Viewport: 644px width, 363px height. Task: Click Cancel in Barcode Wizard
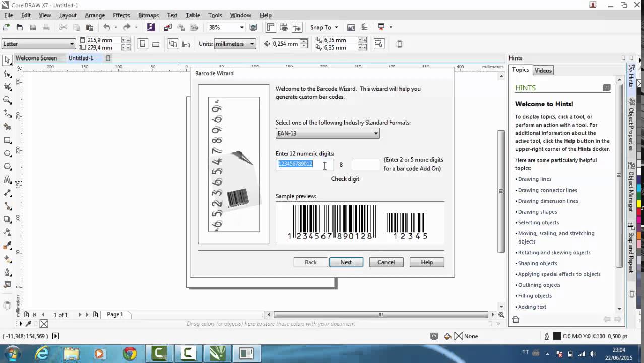pos(386,262)
